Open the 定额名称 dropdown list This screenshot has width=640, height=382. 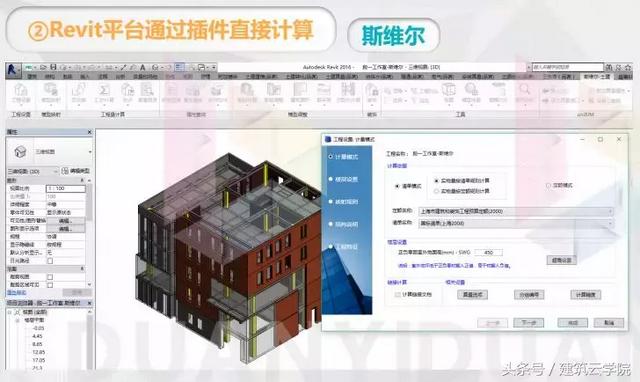tap(516, 211)
